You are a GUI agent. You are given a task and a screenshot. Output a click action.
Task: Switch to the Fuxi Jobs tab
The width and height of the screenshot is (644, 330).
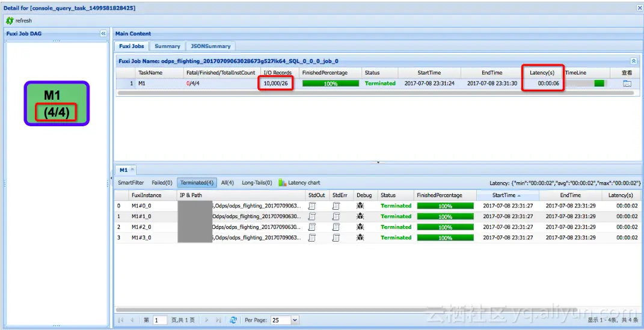point(132,46)
